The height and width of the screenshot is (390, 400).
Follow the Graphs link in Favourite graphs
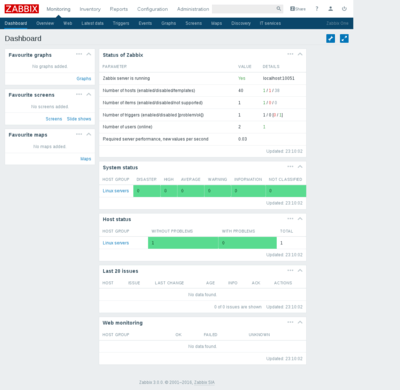click(84, 79)
